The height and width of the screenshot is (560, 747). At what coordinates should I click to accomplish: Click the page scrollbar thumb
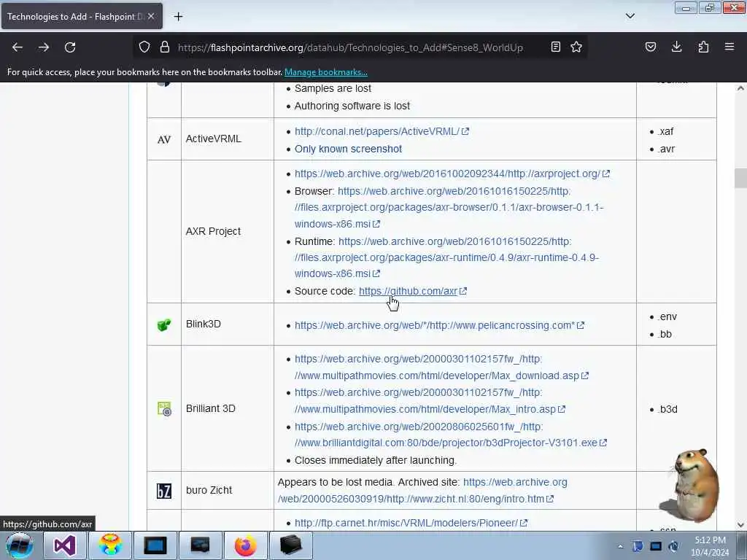pos(740,179)
